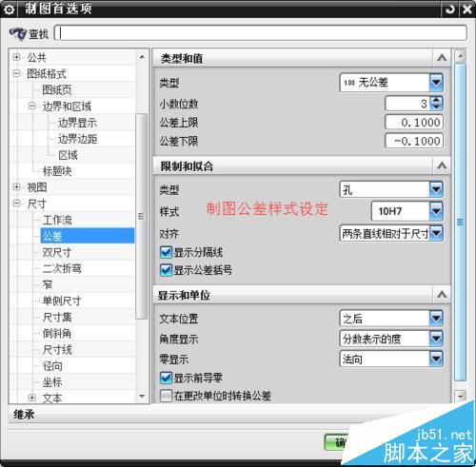Select 双尺寸 in the tree
This screenshot has width=476, height=467.
click(57, 252)
